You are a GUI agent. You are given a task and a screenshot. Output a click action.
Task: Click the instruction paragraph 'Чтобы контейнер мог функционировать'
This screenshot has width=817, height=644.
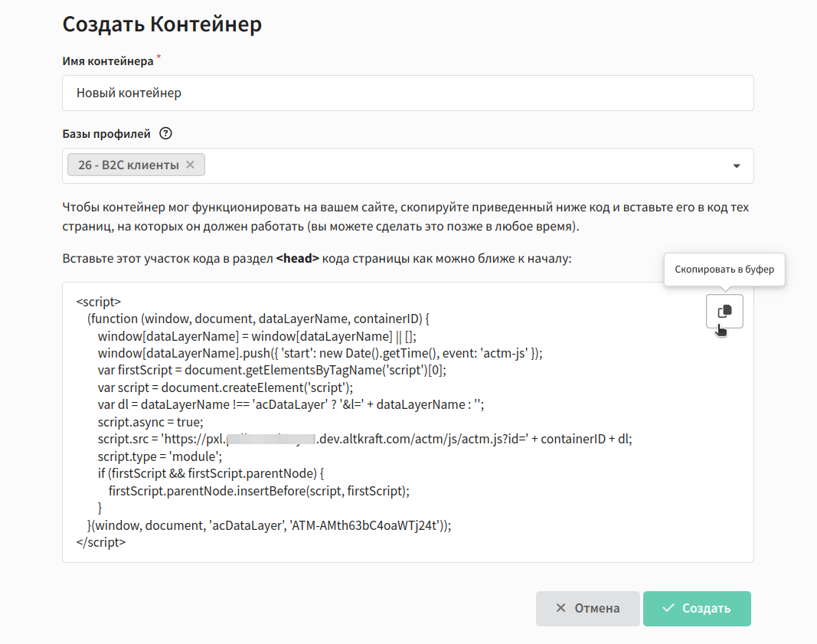point(405,217)
